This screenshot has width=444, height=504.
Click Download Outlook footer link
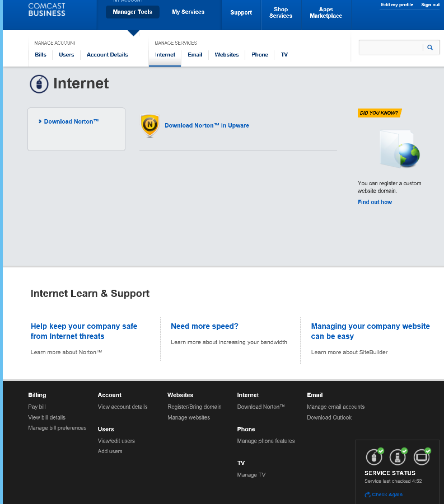pyautogui.click(x=329, y=417)
